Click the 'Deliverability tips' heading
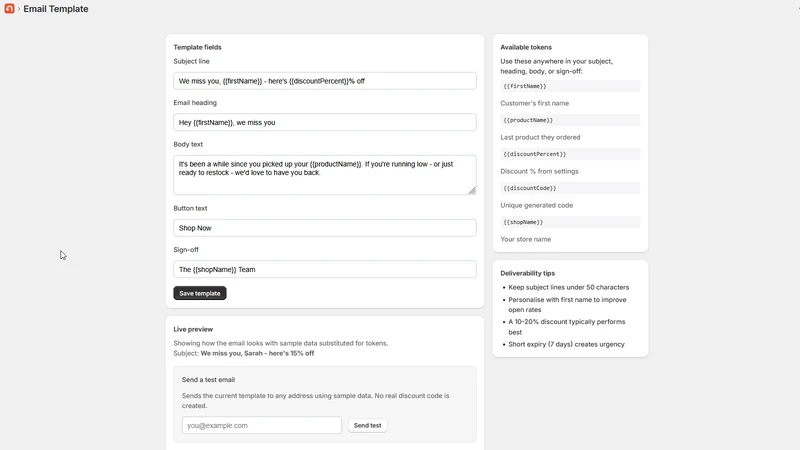The width and height of the screenshot is (800, 450). pos(527,273)
